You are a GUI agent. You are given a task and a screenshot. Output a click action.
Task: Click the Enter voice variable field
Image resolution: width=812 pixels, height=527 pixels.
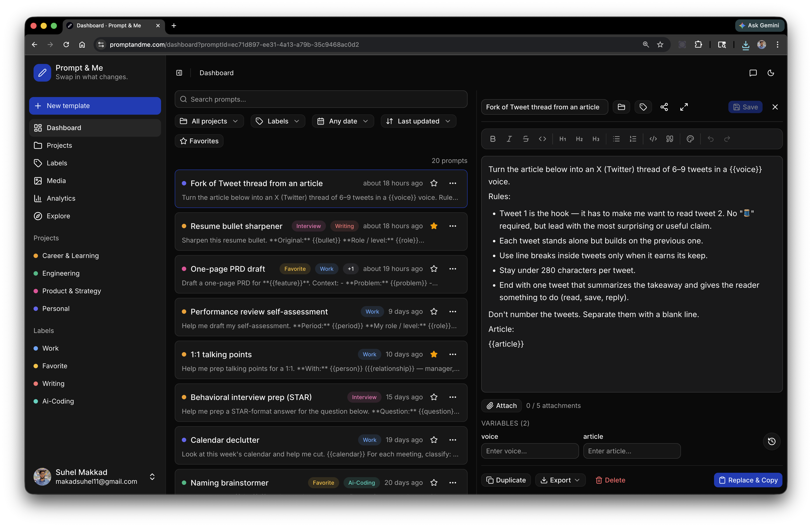[530, 451]
